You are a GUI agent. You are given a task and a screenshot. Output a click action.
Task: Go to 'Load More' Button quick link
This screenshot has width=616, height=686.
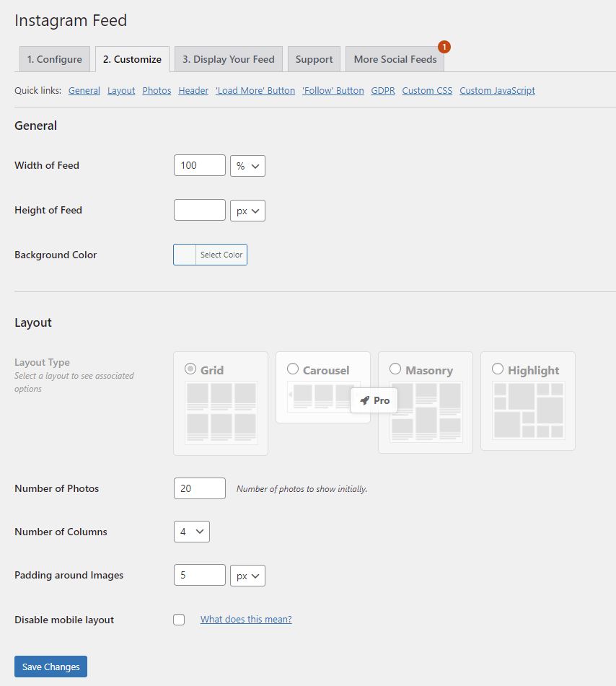tap(255, 91)
